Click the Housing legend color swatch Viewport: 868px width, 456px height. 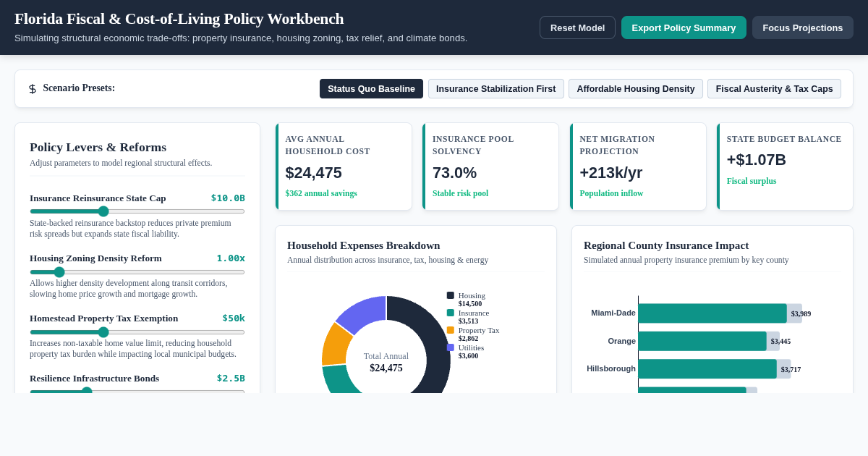[451, 295]
